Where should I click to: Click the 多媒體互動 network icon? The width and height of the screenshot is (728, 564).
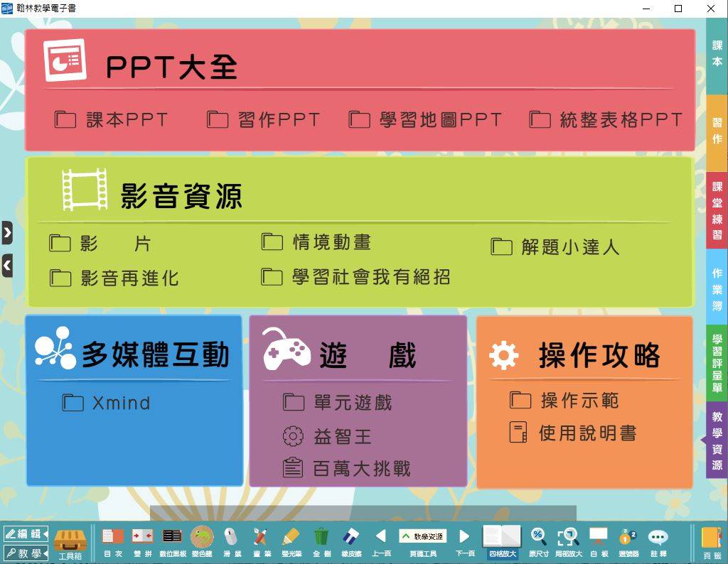click(x=55, y=348)
